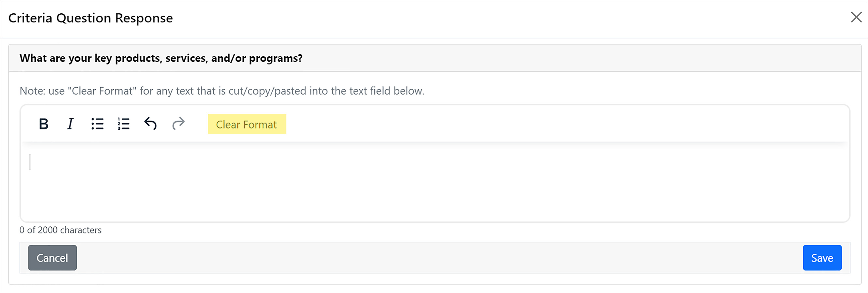Cancel editing the response

pyautogui.click(x=52, y=258)
